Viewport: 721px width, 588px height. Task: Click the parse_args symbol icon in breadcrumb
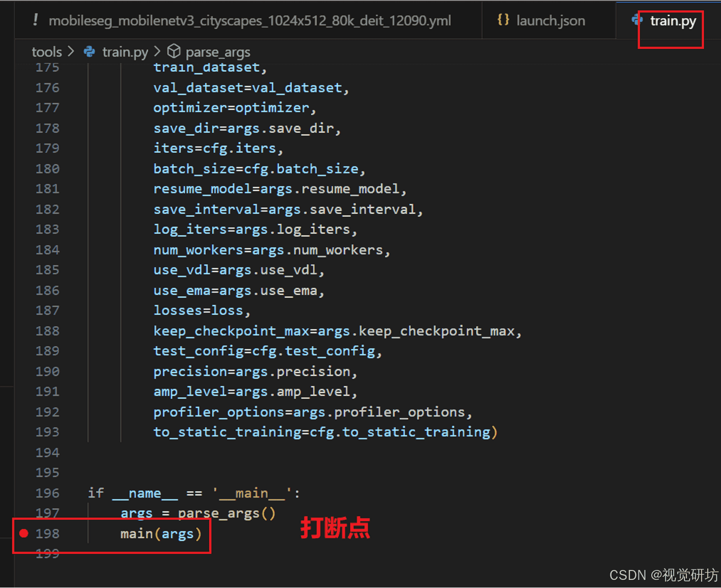pyautogui.click(x=174, y=51)
